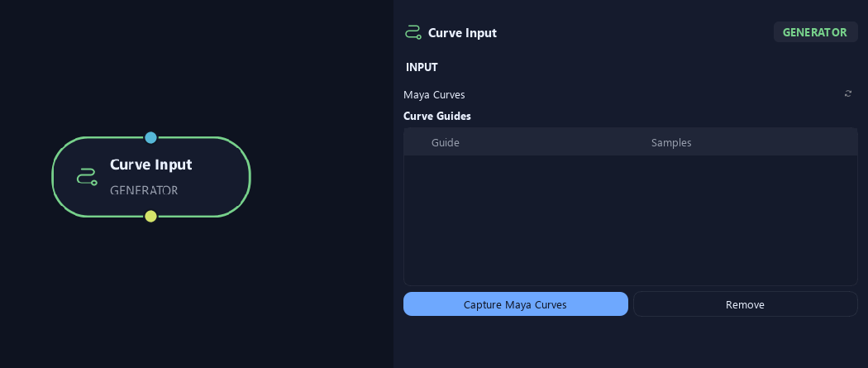Click the Maya Curves label
Screen dimensions: 868x368
coord(434,94)
